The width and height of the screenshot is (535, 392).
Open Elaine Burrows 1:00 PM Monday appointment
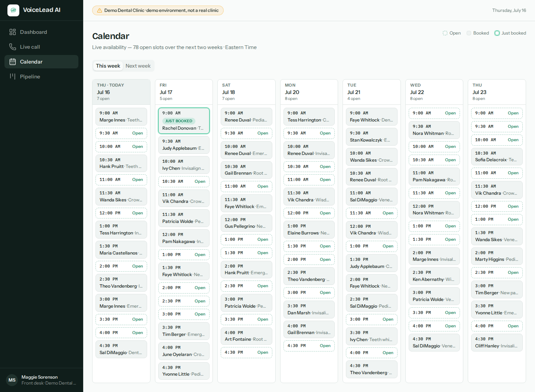309,230
